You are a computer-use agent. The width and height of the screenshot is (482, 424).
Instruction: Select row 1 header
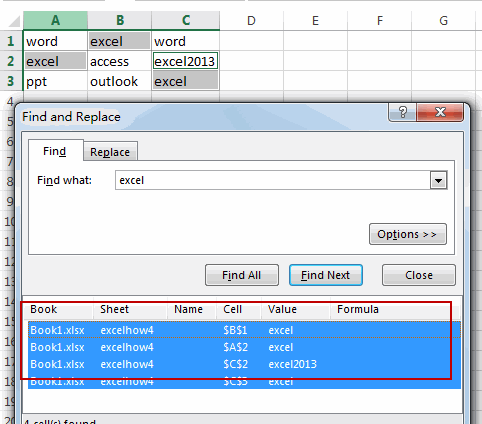tap(11, 41)
